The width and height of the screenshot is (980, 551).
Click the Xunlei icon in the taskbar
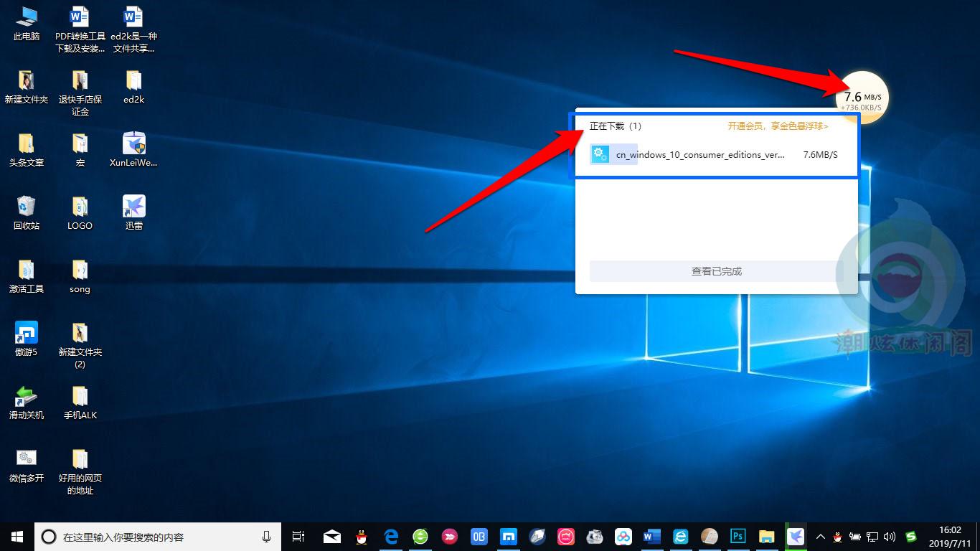795,537
